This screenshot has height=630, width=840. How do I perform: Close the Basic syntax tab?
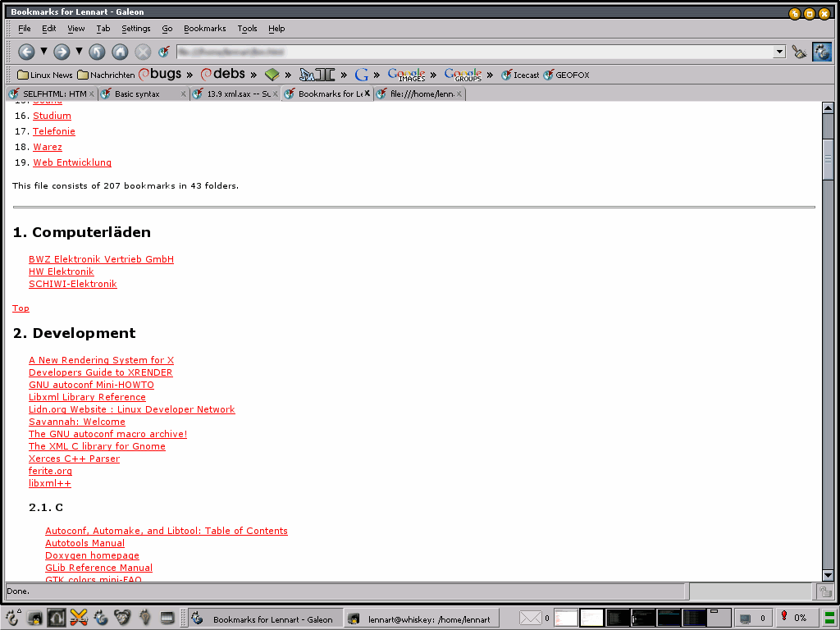click(183, 94)
